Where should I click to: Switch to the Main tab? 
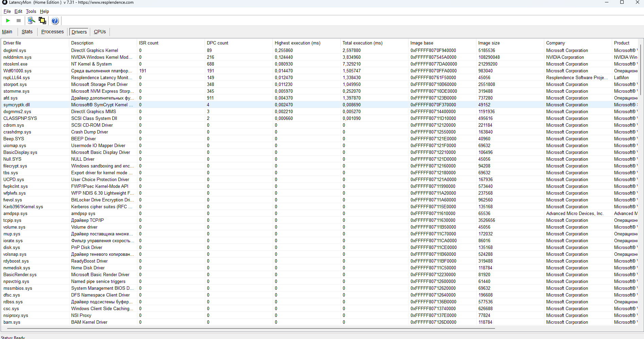7,32
